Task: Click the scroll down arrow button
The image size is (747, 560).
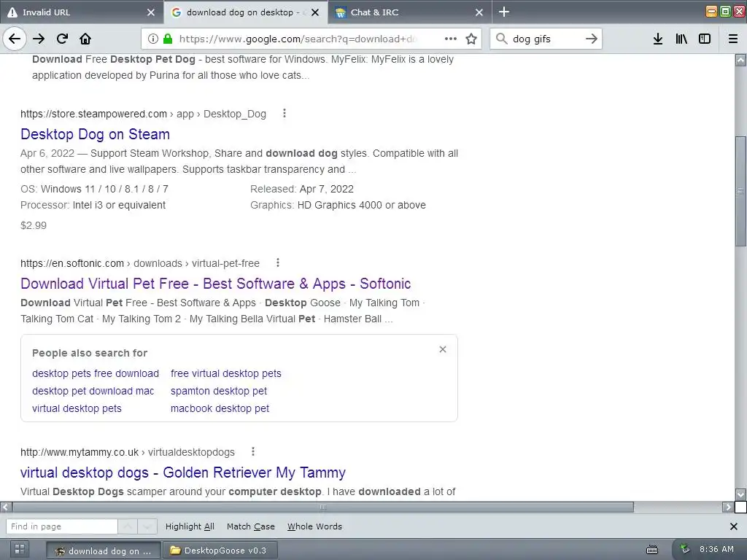Action: tap(740, 494)
